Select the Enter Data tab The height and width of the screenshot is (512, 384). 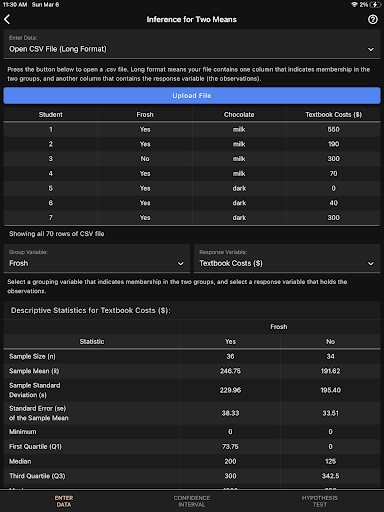64,501
